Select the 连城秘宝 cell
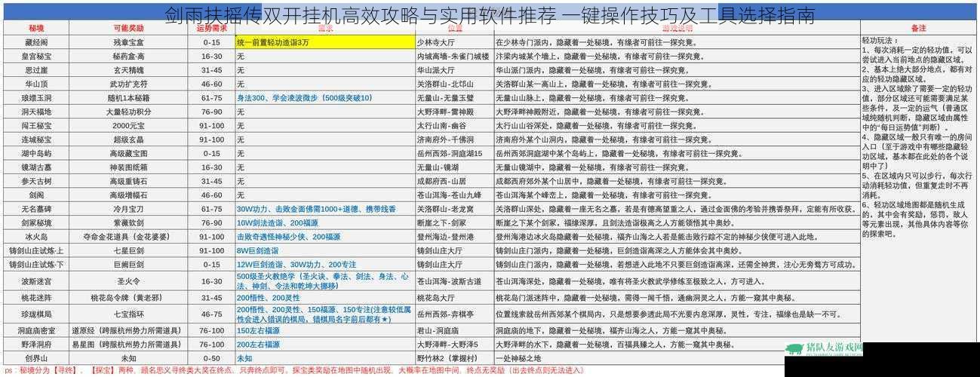This screenshot has height=377, width=980. click(x=36, y=139)
